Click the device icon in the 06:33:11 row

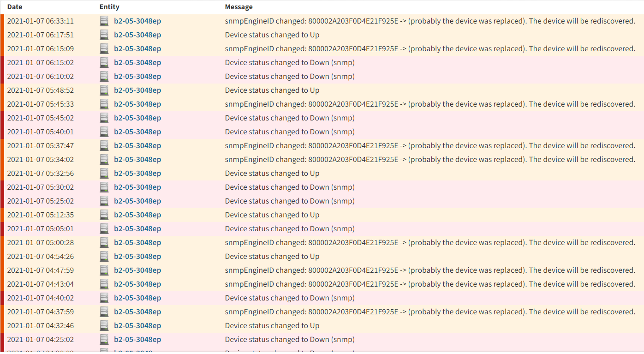[x=104, y=21]
